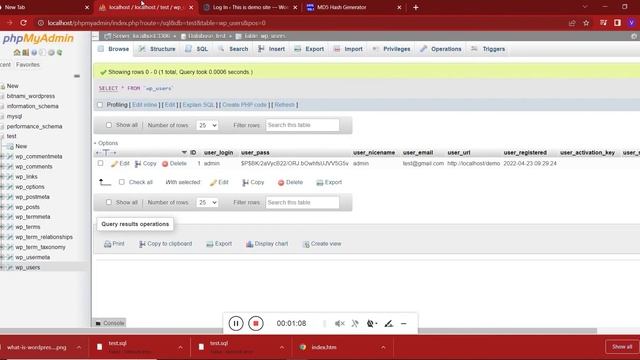640x360 pixels.
Task: Click With selected Delete icon
Action: pyautogui.click(x=281, y=182)
